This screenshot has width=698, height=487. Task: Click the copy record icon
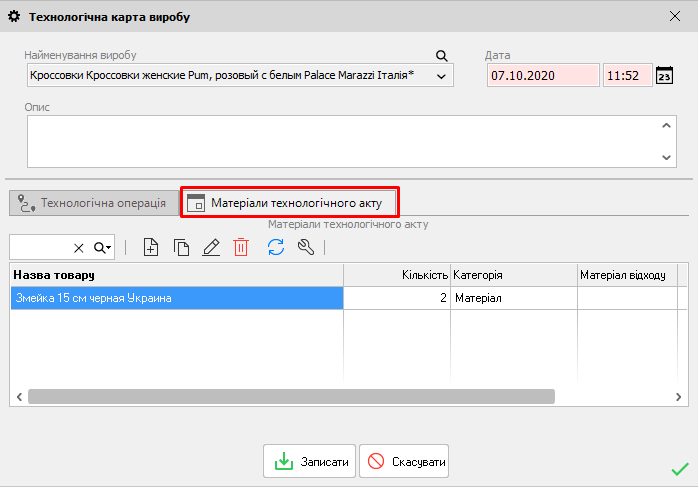pos(181,248)
